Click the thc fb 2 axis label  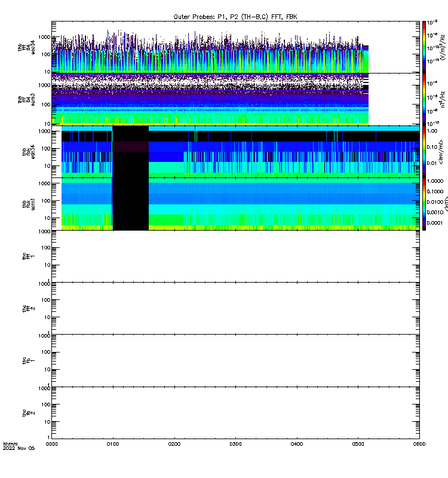tap(29, 413)
